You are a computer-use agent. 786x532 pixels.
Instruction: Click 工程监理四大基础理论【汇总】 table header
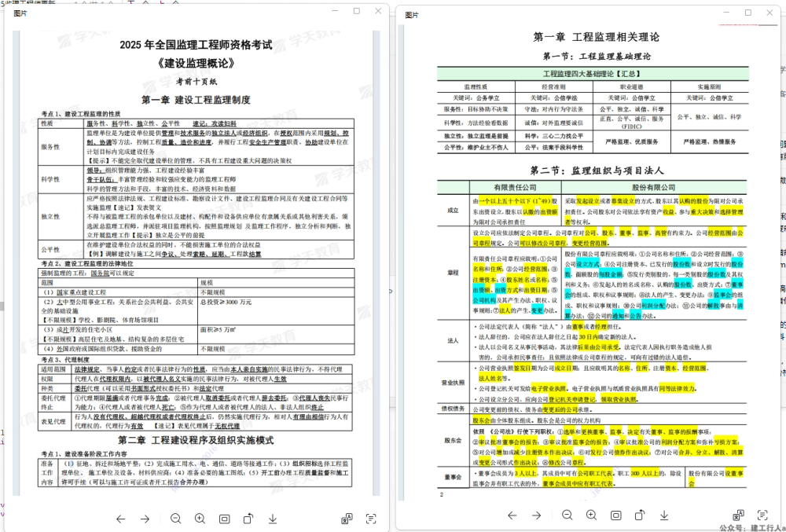coord(593,74)
